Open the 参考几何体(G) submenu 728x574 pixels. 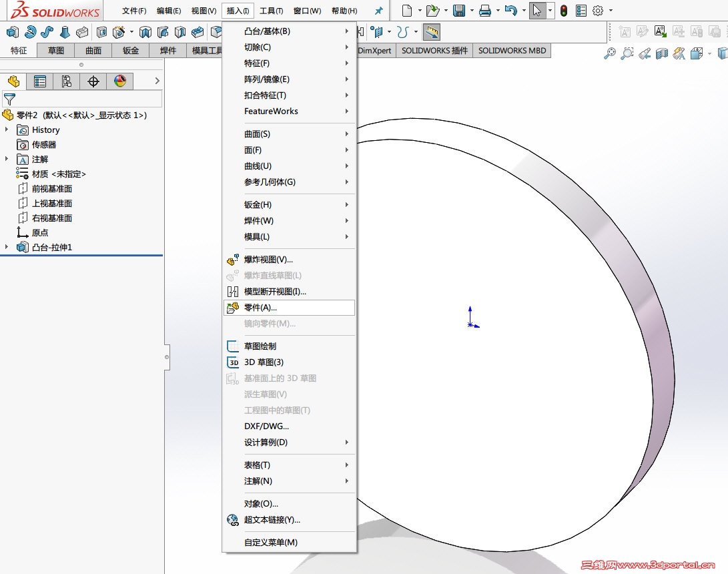point(289,182)
